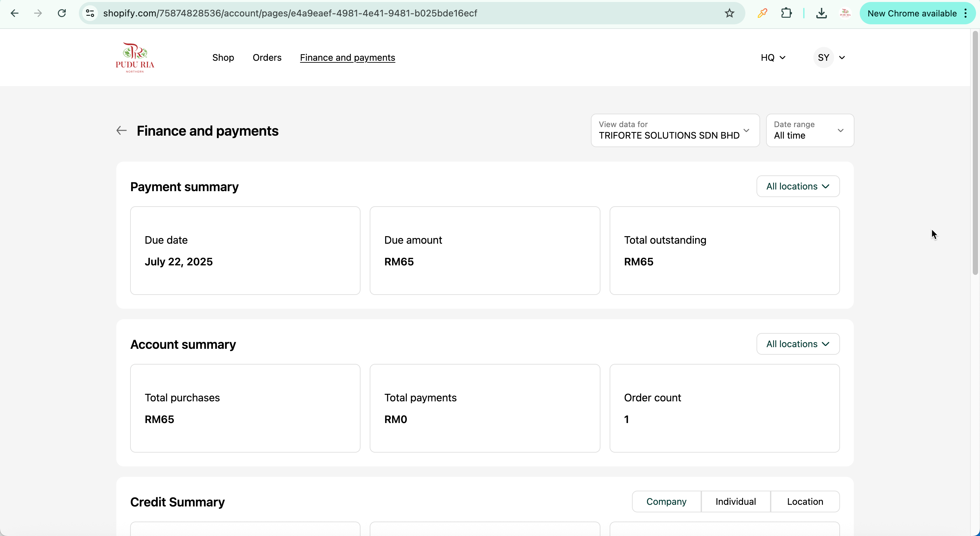This screenshot has width=980, height=536.
Task: Go back using arrow beside Finance and payments
Action: tap(121, 131)
